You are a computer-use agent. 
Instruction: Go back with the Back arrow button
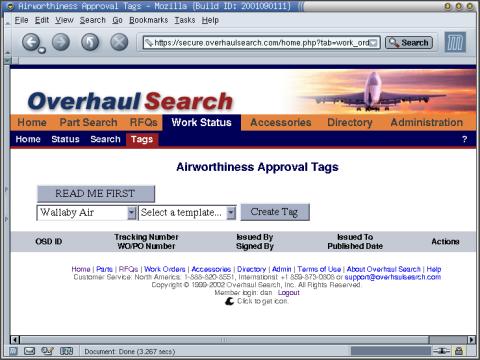[x=31, y=42]
